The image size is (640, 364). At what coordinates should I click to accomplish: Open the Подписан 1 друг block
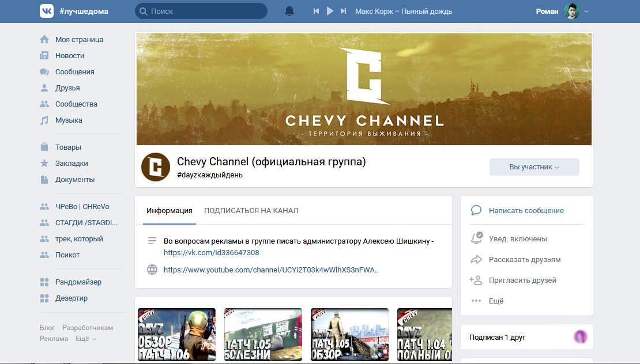coord(526,337)
